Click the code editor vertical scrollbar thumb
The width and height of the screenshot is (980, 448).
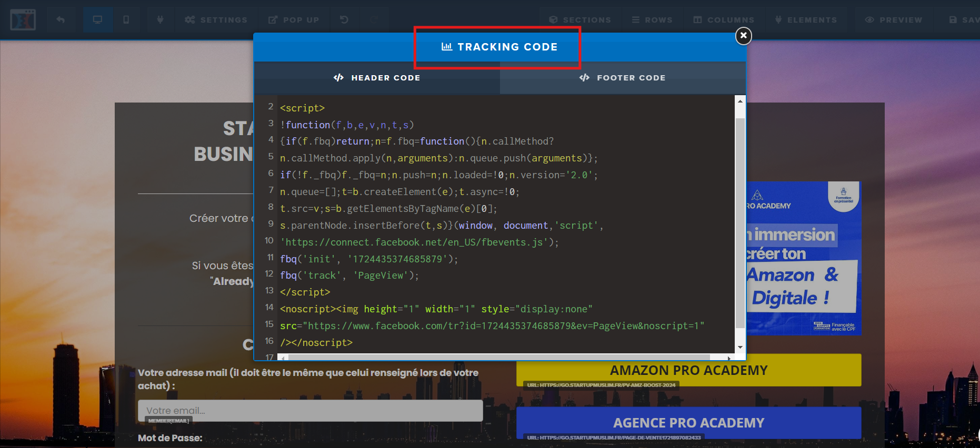point(740,223)
